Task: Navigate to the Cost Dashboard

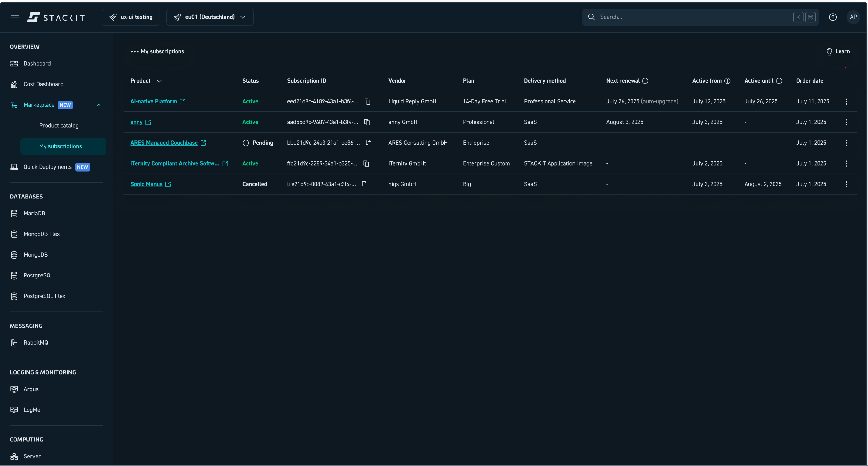Action: tap(43, 84)
